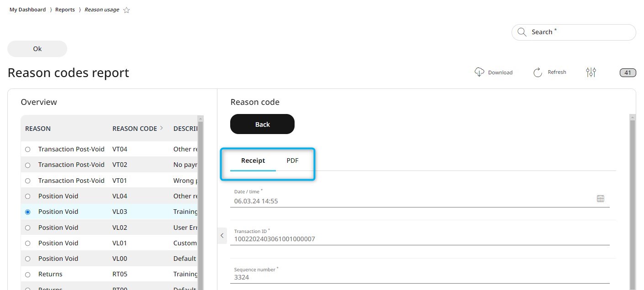Click the Date / time field 06.03.24 14:55
This screenshot has height=290, width=644.
[x=420, y=197]
